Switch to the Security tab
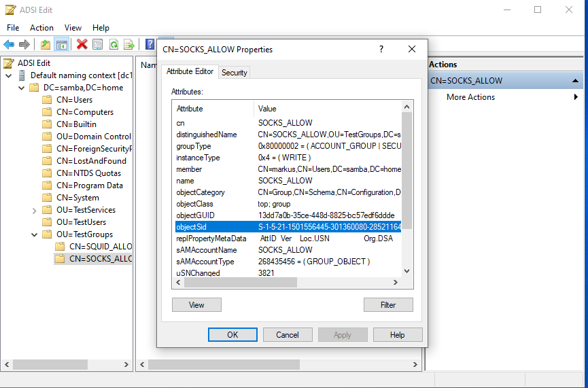 tap(234, 73)
